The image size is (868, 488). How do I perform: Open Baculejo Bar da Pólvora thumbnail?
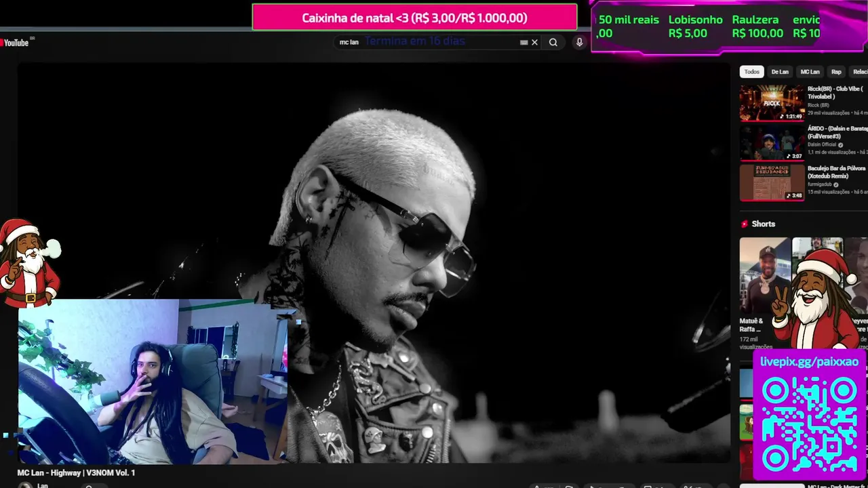click(x=772, y=182)
